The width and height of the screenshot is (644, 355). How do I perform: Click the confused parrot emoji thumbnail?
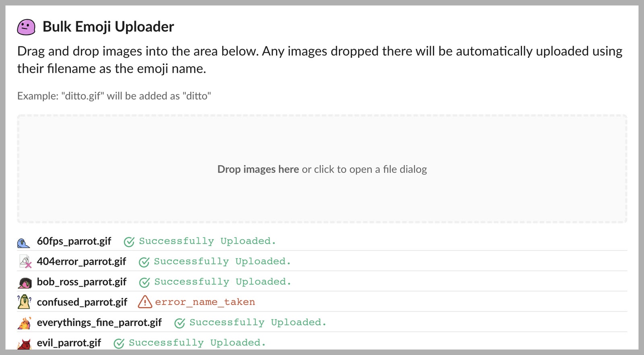click(24, 302)
